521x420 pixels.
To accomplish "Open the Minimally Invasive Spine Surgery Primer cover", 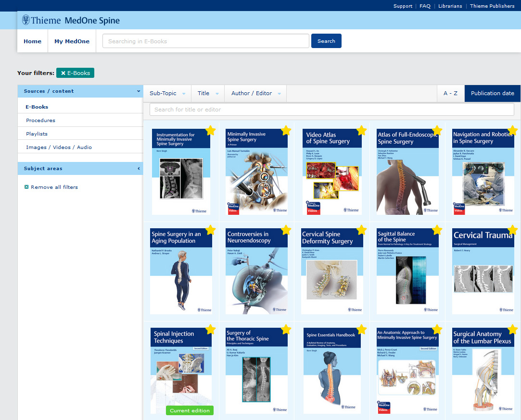I will [x=256, y=172].
